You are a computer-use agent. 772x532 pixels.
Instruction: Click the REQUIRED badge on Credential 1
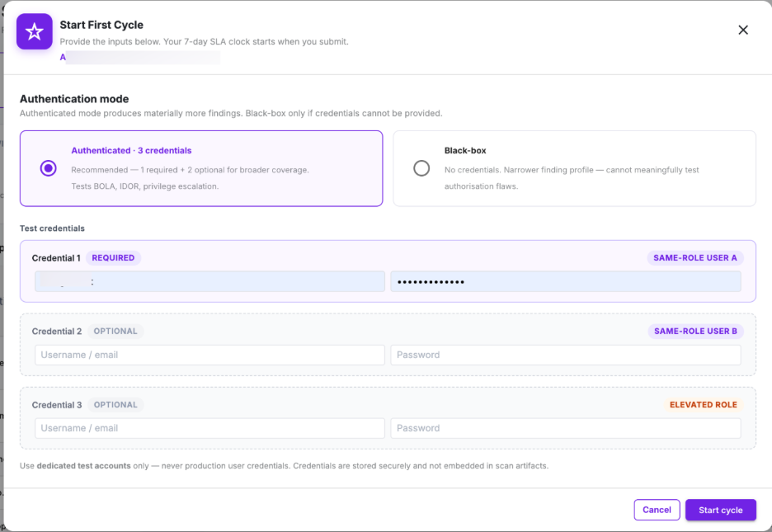(x=113, y=258)
